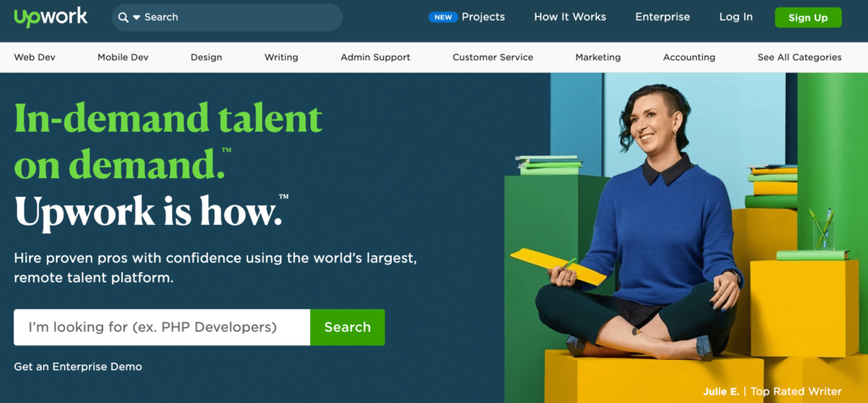Click the green Search button
The width and height of the screenshot is (868, 403).
(348, 327)
